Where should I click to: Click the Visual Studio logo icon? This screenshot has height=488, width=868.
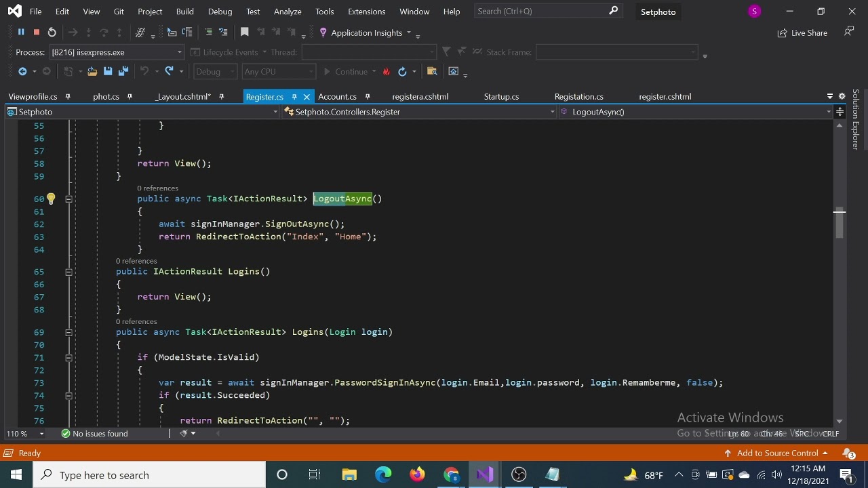(14, 12)
